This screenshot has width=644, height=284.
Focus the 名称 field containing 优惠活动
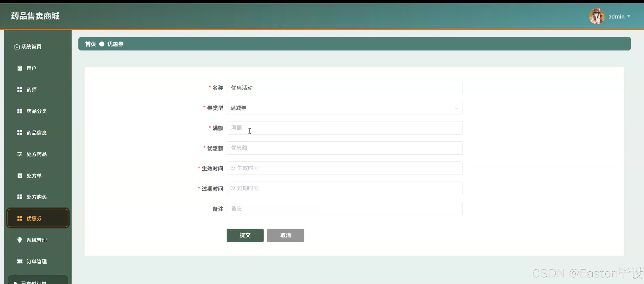344,88
